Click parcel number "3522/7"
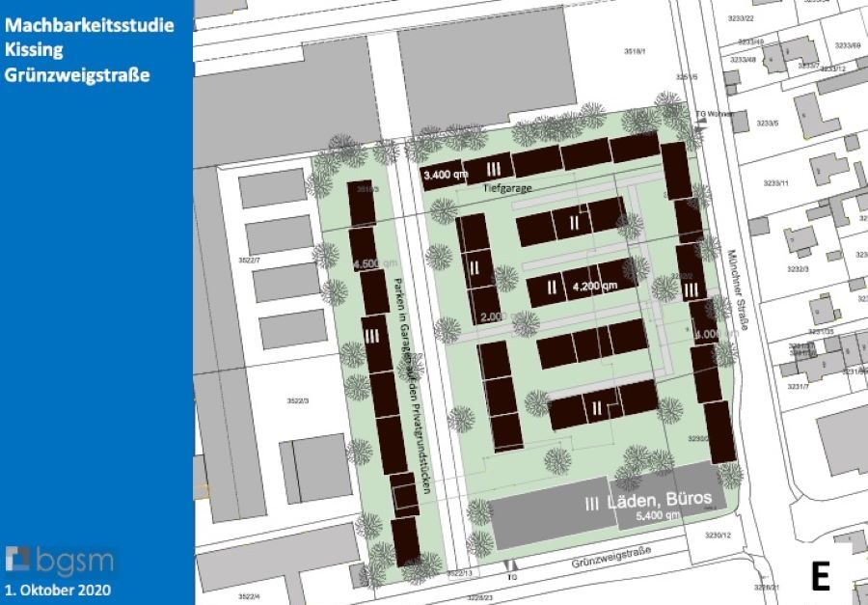Image resolution: width=868 pixels, height=605 pixels. (x=249, y=260)
